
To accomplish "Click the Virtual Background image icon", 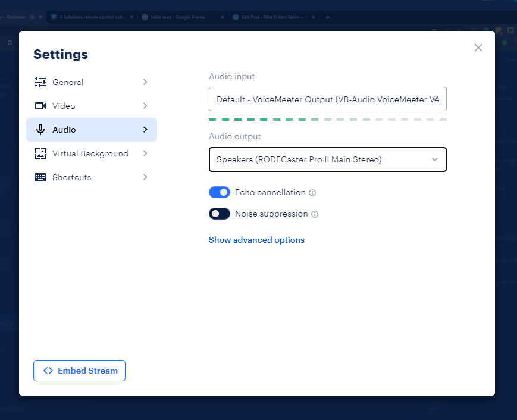I will pos(40,153).
